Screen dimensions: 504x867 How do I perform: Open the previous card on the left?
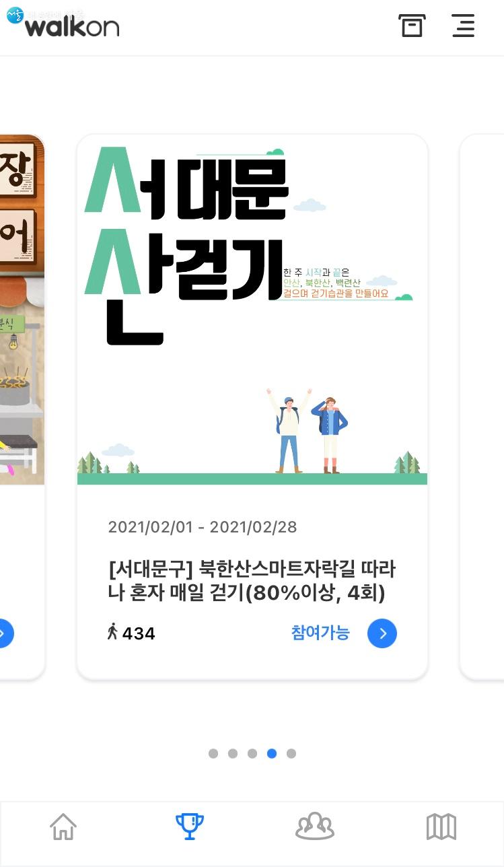[x=22, y=407]
